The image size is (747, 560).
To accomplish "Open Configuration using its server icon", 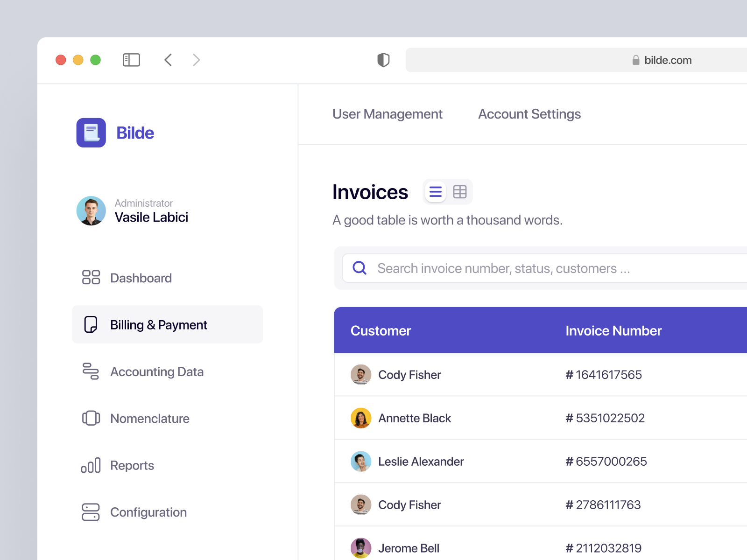I will pos(91,512).
